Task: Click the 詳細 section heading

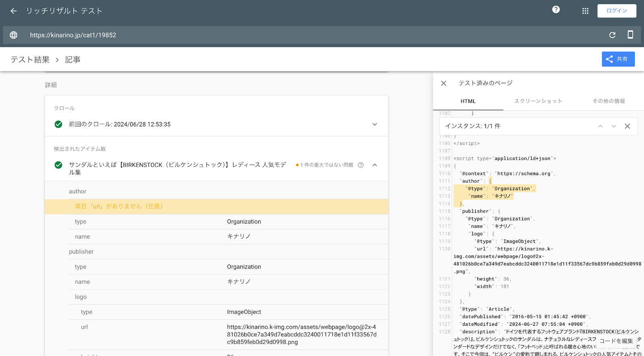Action: coord(51,85)
